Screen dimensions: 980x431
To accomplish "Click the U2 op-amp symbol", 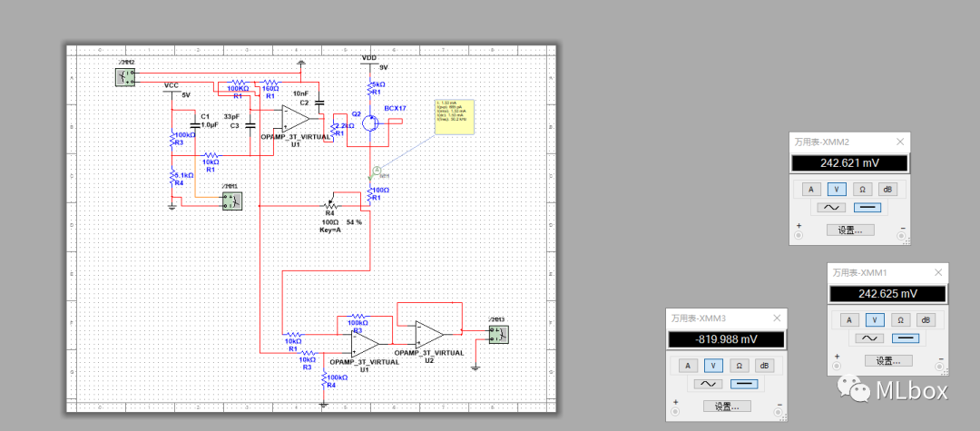I will 426,334.
